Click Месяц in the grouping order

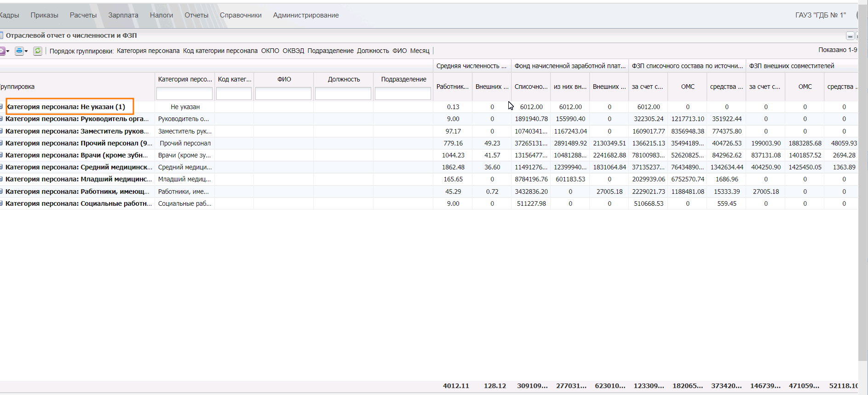coord(420,51)
